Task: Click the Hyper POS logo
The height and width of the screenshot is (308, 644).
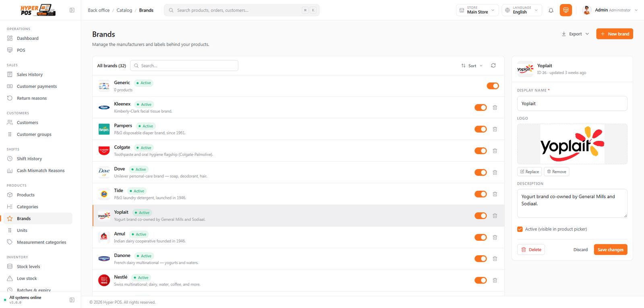Action: click(38, 10)
